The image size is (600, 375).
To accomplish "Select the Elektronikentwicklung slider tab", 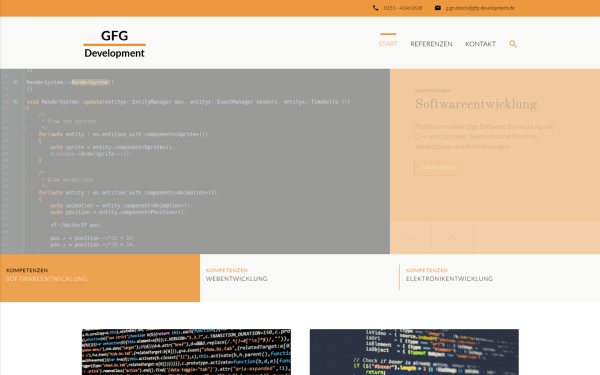I will 500,278.
